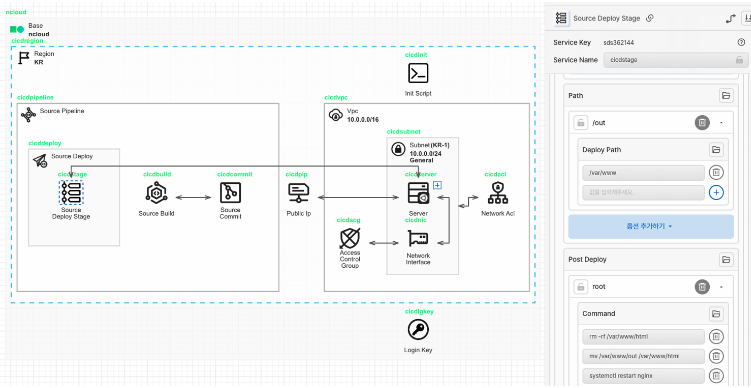This screenshot has width=751, height=388.
Task: Delete the /var/www deploy path
Action: tap(716, 172)
